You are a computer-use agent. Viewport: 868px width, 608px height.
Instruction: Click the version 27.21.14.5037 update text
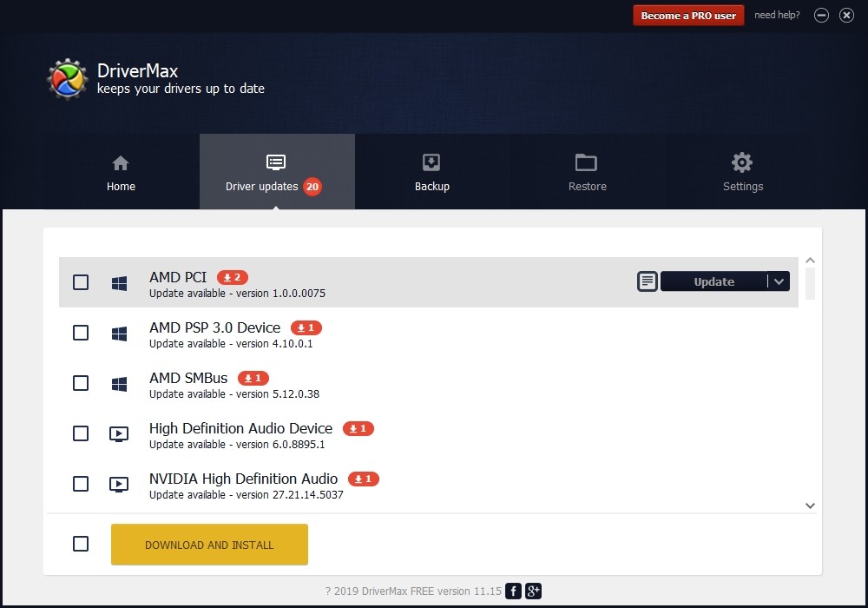point(247,494)
